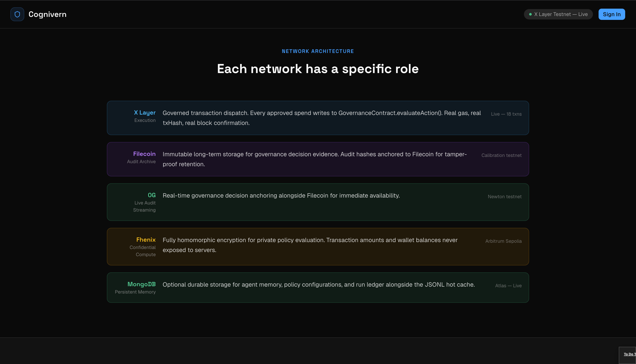The height and width of the screenshot is (364, 636).
Task: Click the Persistent Memory role label
Action: tap(135, 292)
